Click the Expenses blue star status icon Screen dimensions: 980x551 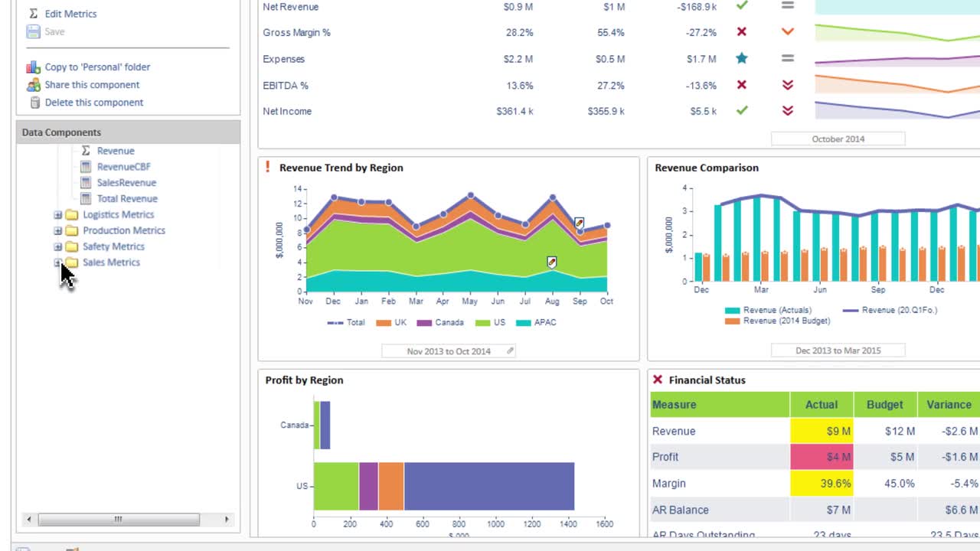pos(741,58)
